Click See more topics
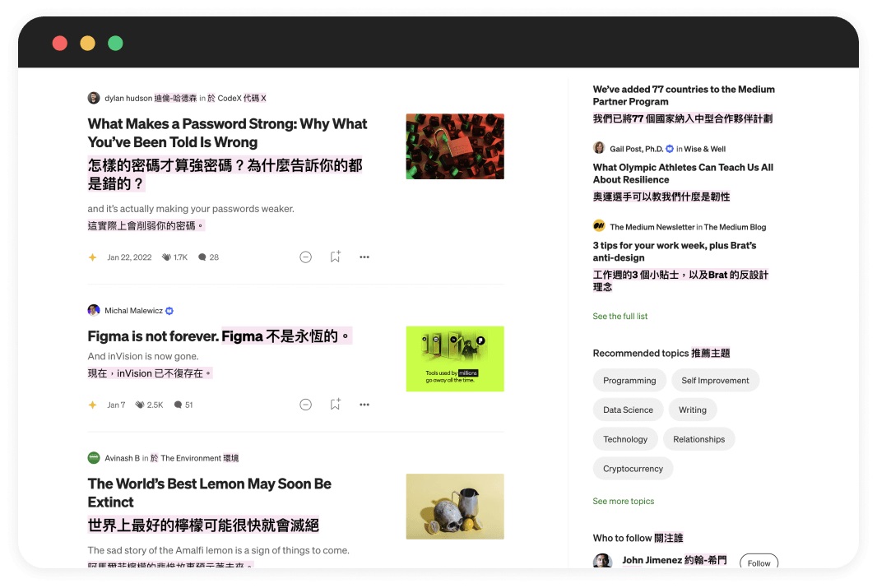Viewport: 877px width, 588px height. 623,501
